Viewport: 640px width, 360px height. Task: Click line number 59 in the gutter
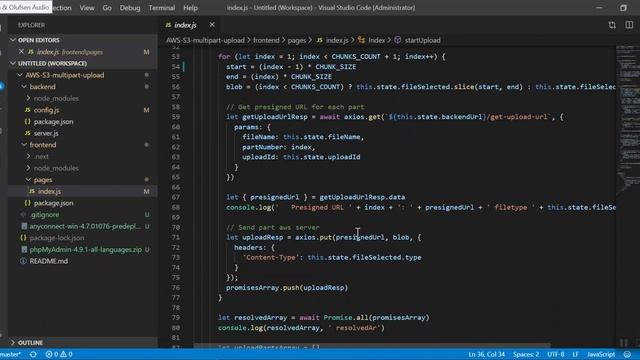point(176,117)
